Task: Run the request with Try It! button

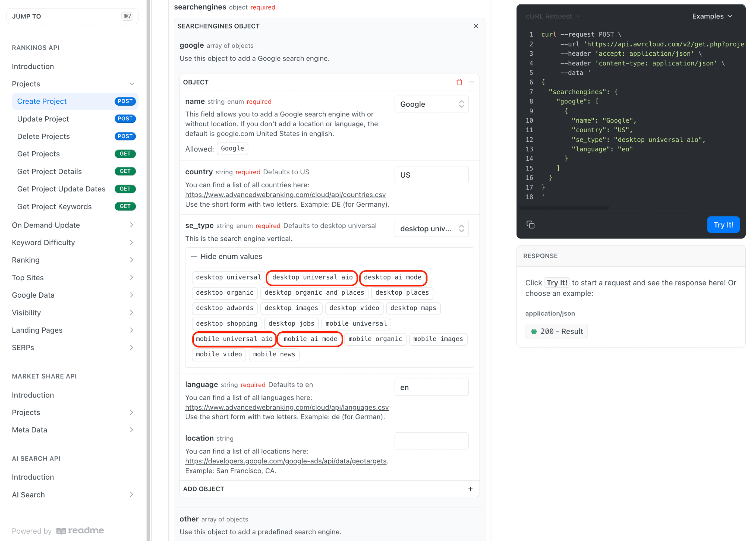Action: pyautogui.click(x=723, y=225)
